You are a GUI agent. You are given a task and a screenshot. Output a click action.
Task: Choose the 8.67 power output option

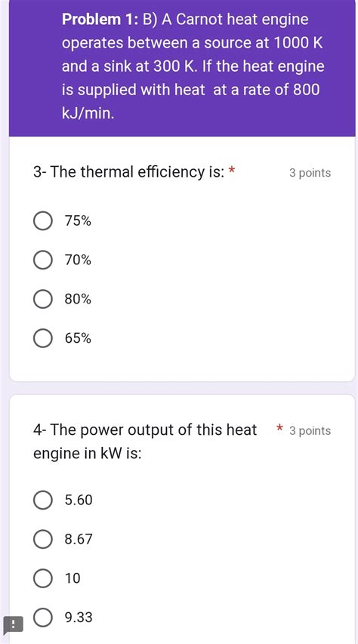coord(42,539)
